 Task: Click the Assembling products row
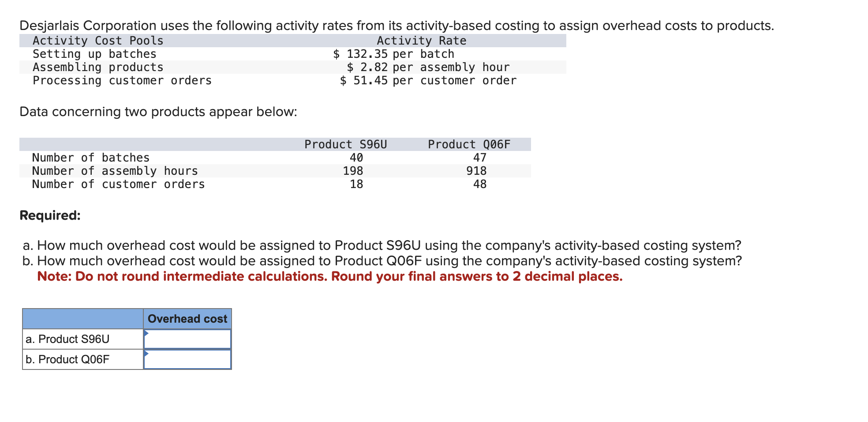point(97,67)
